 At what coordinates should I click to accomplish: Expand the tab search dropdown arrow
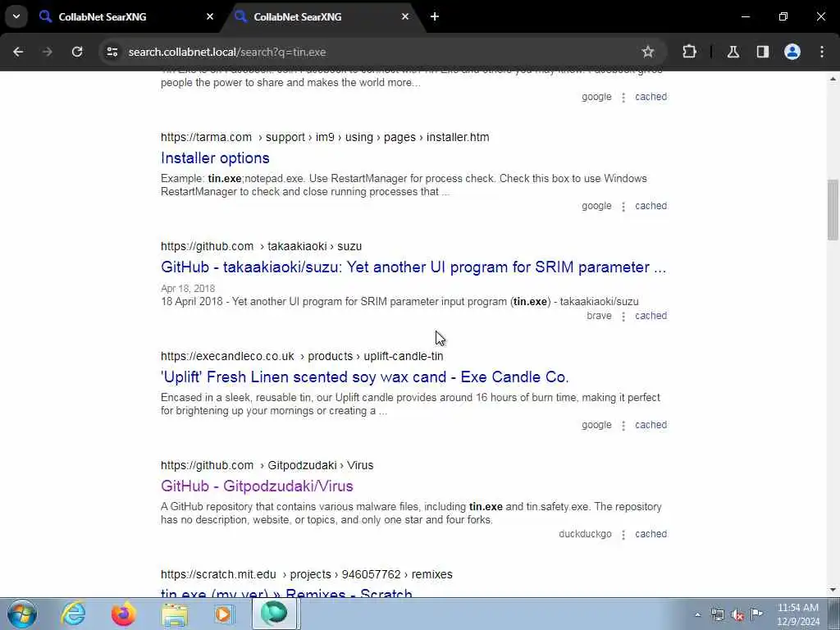coord(16,16)
